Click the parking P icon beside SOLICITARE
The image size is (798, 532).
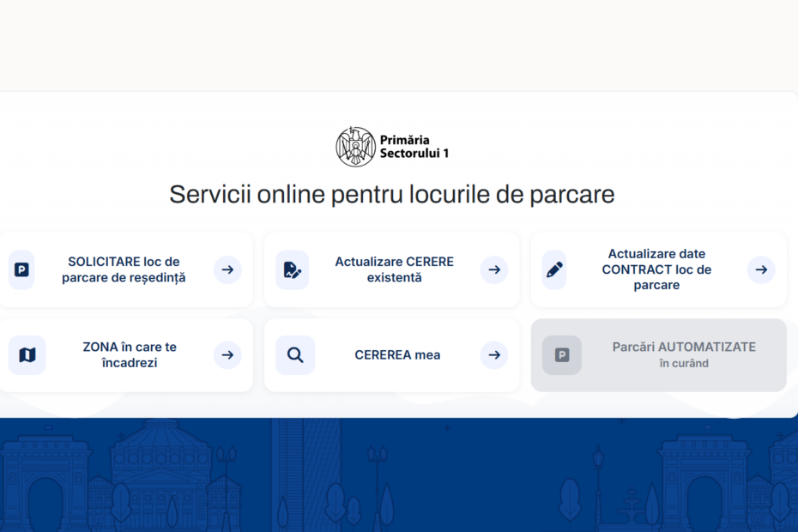[x=21, y=269]
